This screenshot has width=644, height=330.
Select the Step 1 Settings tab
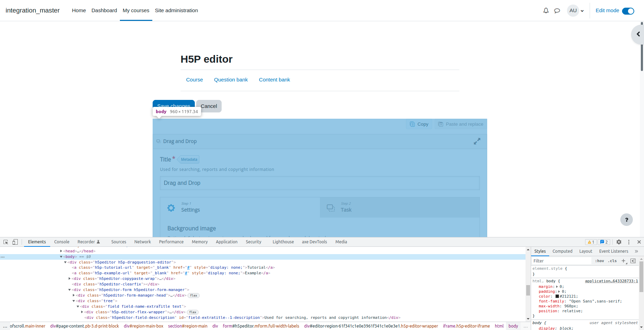(x=240, y=207)
